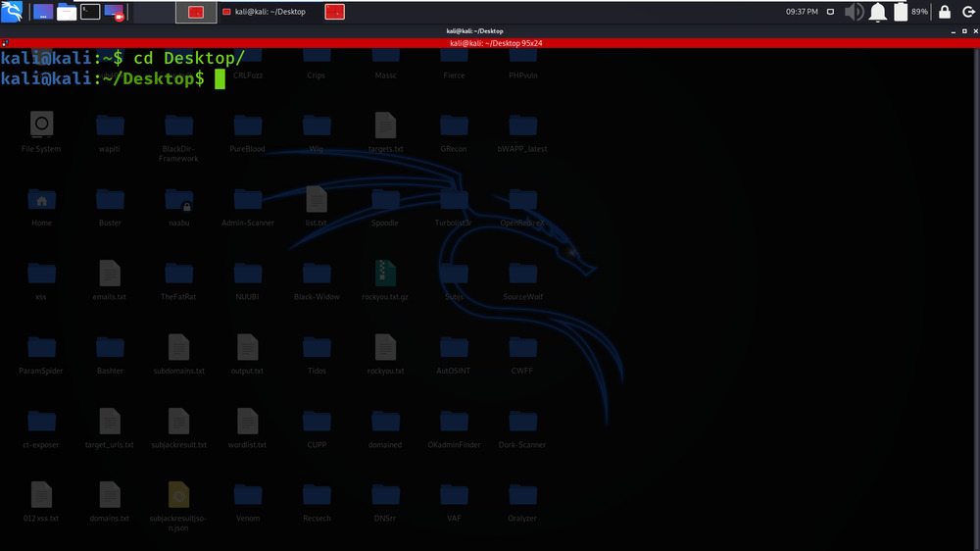
Task: Select the CUPP desktop folder
Action: click(x=317, y=427)
